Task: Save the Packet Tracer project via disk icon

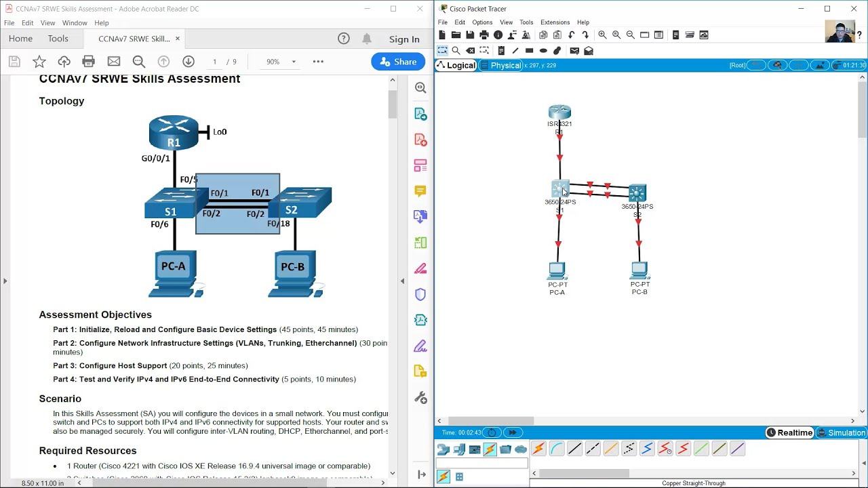Action: [470, 35]
